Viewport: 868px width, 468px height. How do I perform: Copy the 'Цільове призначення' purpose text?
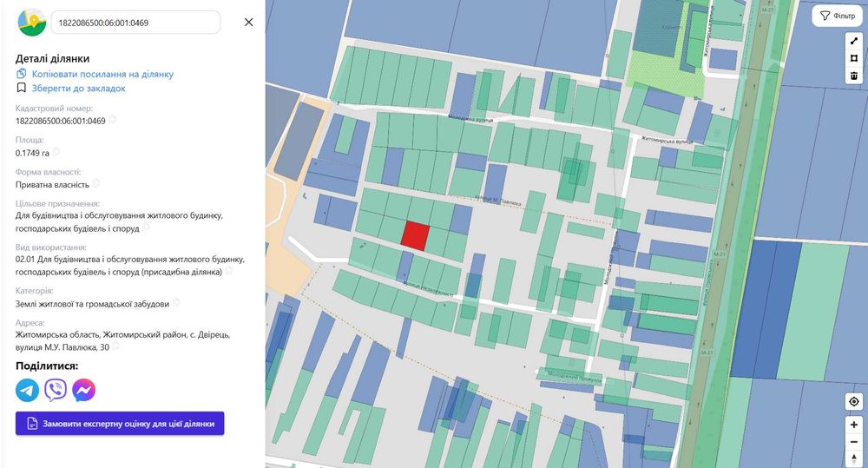click(x=146, y=227)
